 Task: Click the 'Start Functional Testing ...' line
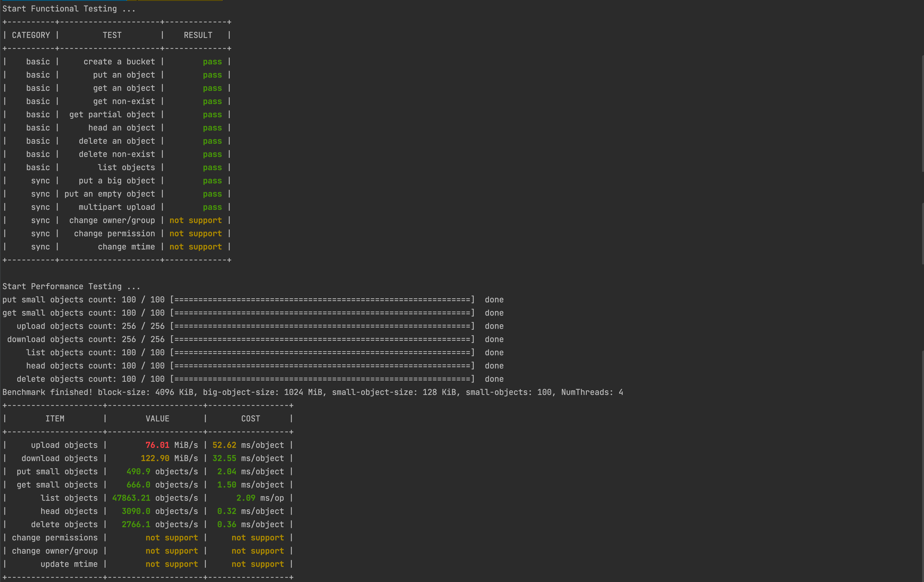(x=69, y=9)
